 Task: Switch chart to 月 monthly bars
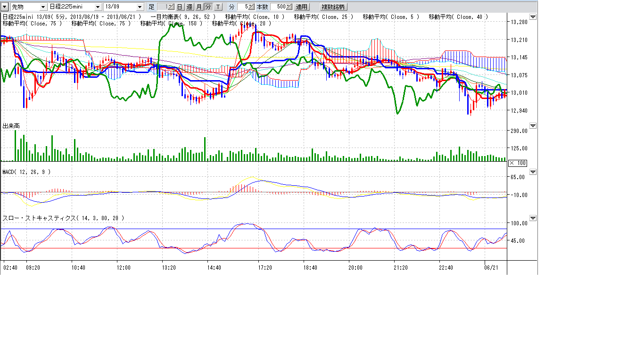(x=199, y=7)
